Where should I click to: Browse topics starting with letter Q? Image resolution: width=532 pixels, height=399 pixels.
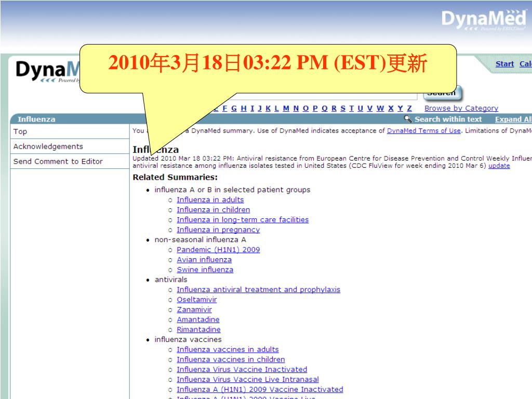click(x=325, y=108)
